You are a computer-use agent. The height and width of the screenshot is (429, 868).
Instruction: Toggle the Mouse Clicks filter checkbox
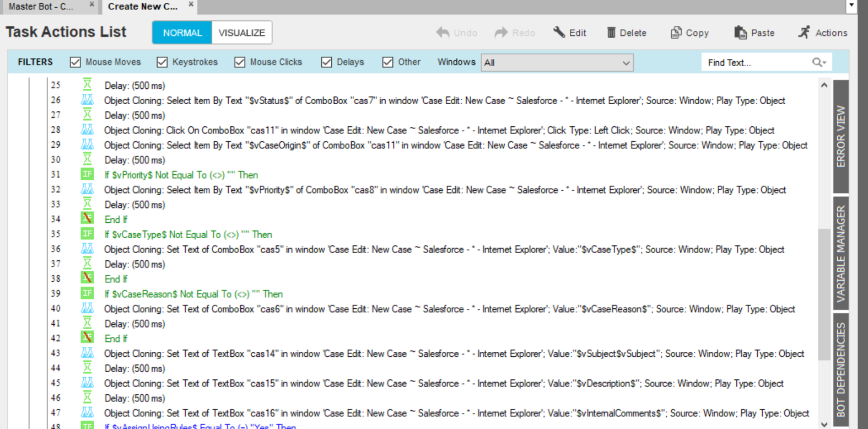click(240, 62)
